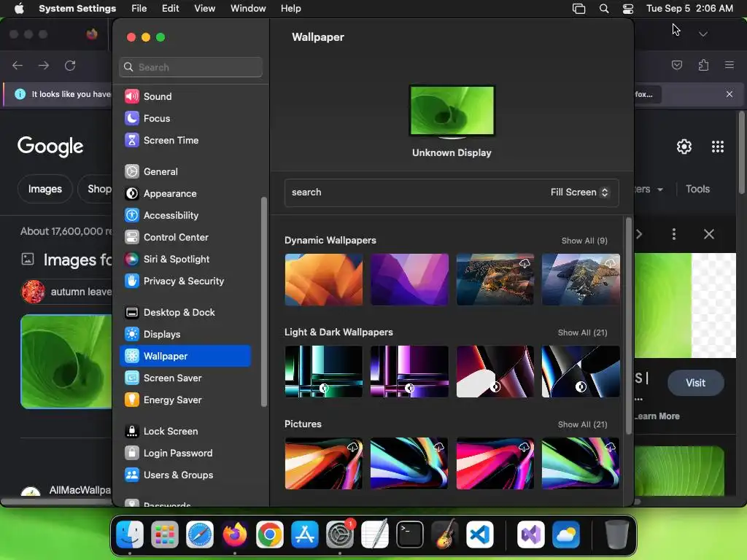Open Firefox extensions puzzle icon
This screenshot has height=560, width=747.
(x=703, y=65)
